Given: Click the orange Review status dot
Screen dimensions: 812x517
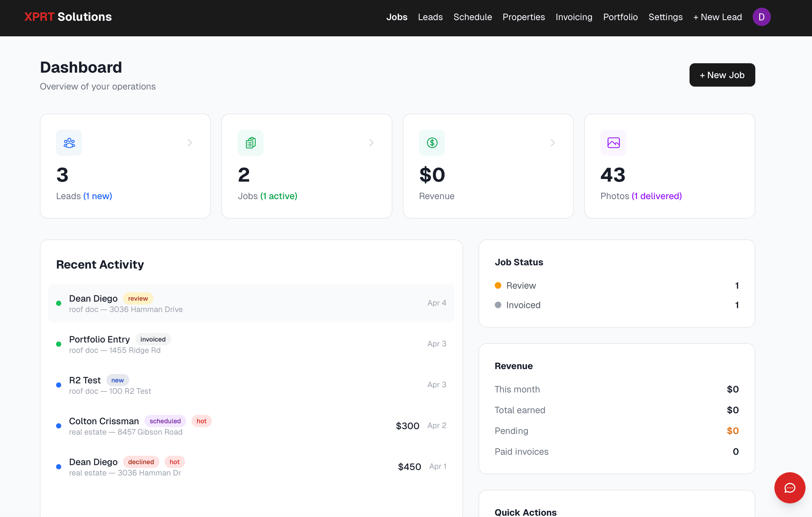Looking at the screenshot, I should pyautogui.click(x=498, y=285).
